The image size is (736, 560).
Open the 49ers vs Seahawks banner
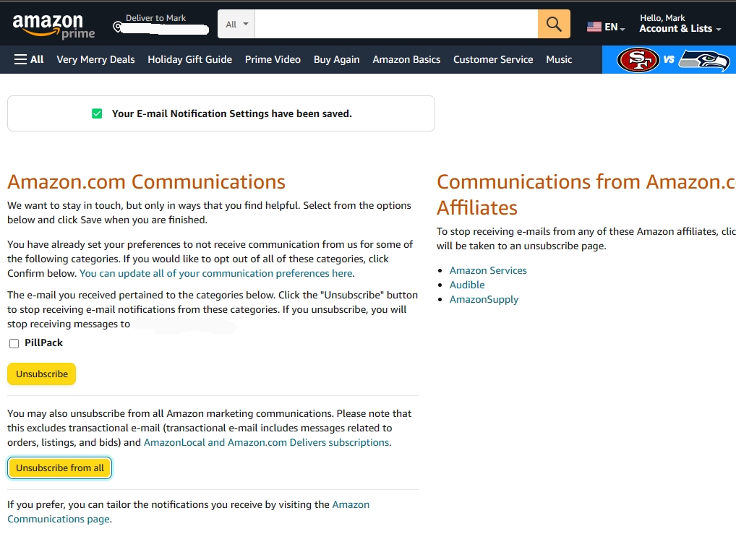(x=669, y=59)
